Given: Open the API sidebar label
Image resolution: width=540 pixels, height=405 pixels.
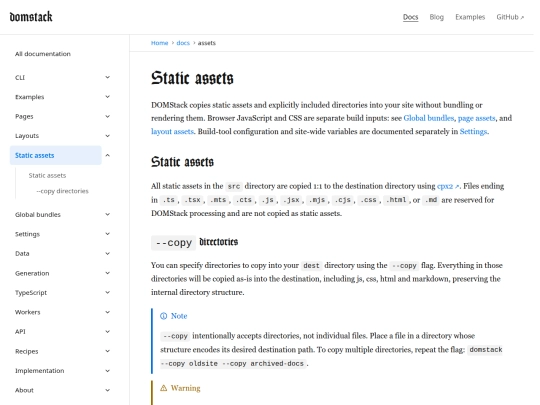Looking at the screenshot, I should [20, 331].
